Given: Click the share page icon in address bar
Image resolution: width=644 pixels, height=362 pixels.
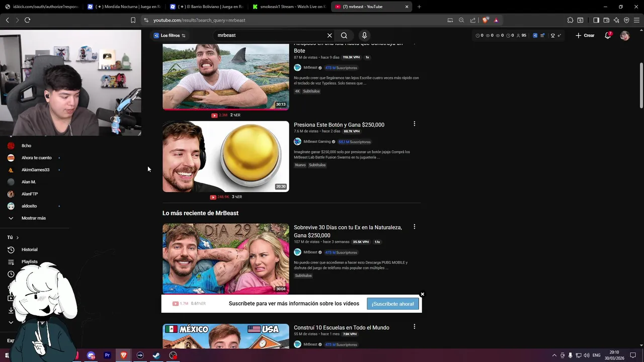Looking at the screenshot, I should 473,20.
